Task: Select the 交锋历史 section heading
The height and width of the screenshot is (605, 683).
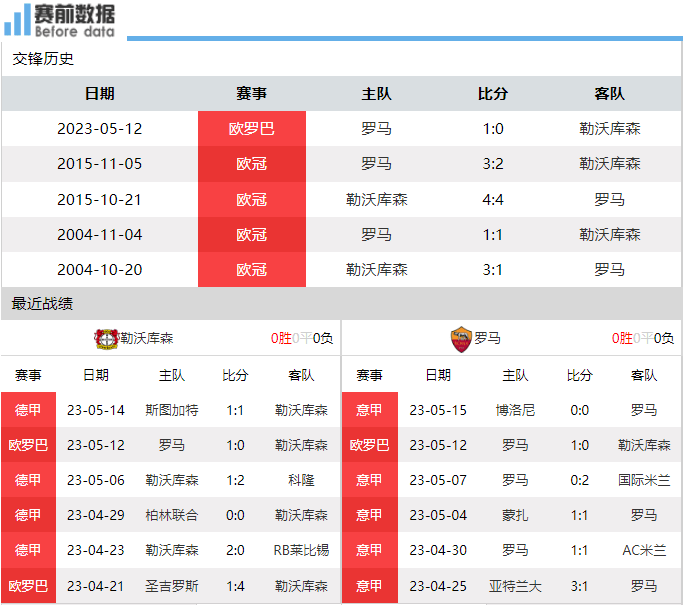Action: (43, 59)
